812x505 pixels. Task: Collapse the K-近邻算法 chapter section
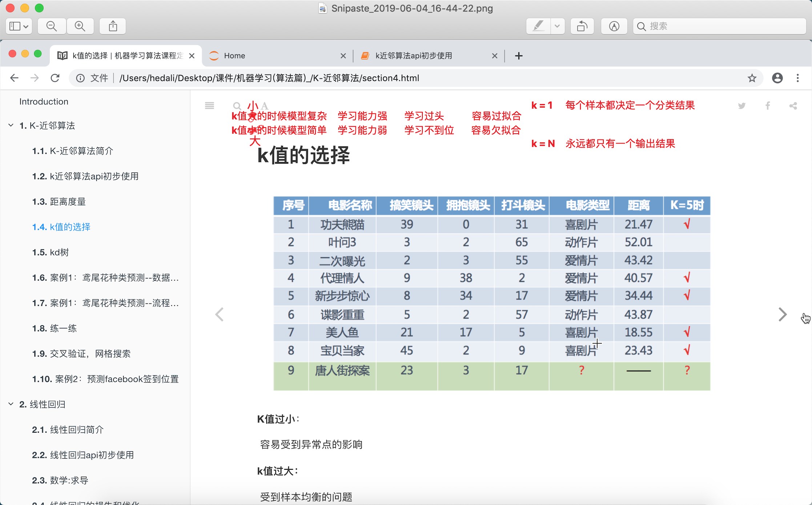click(11, 125)
